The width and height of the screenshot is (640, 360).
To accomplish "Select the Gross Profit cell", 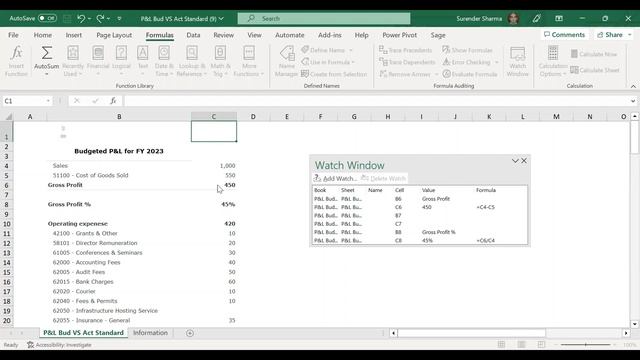I will (119, 185).
